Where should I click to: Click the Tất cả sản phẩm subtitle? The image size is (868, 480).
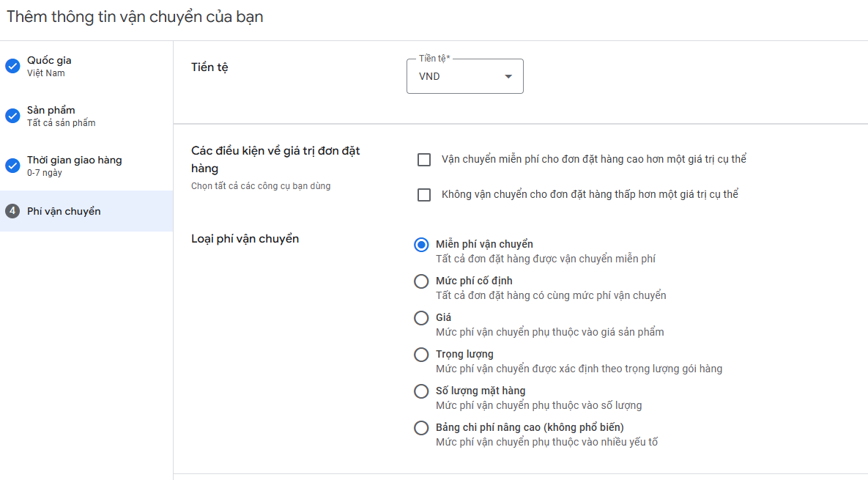62,123
